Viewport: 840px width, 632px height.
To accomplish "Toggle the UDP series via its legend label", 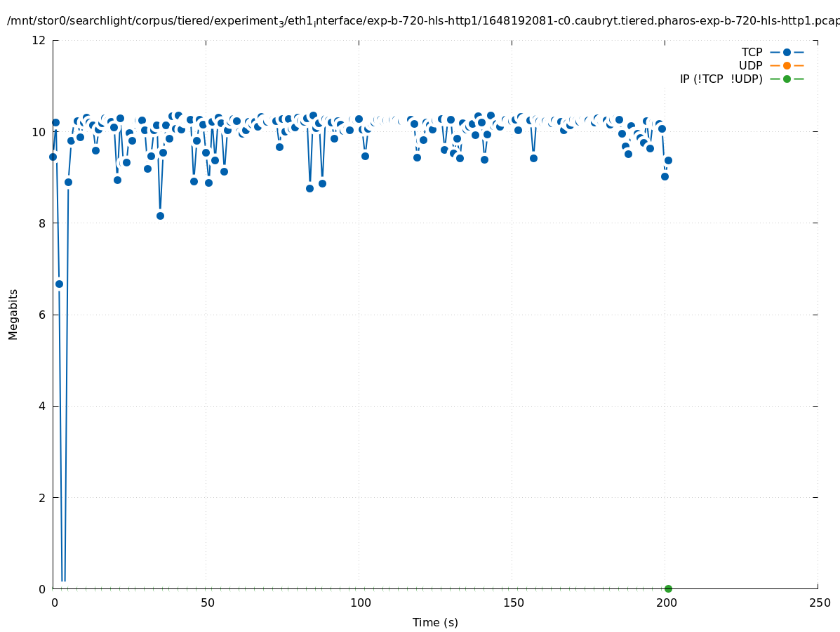I will coord(750,65).
